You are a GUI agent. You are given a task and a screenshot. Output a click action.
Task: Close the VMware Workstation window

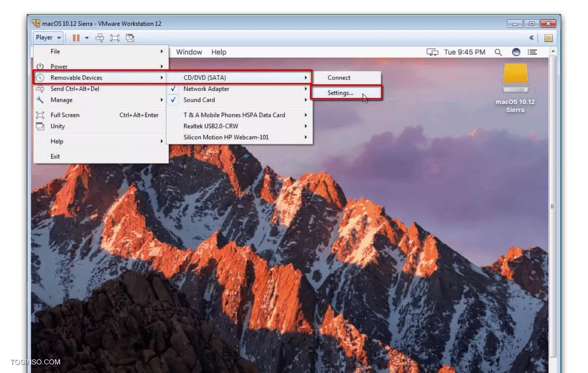[548, 24]
